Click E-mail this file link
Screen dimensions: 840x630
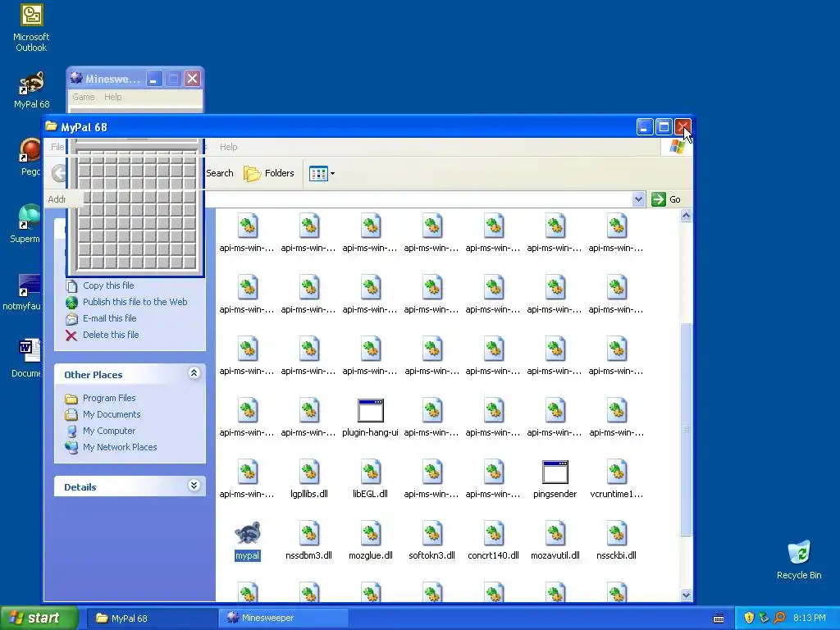click(x=109, y=318)
